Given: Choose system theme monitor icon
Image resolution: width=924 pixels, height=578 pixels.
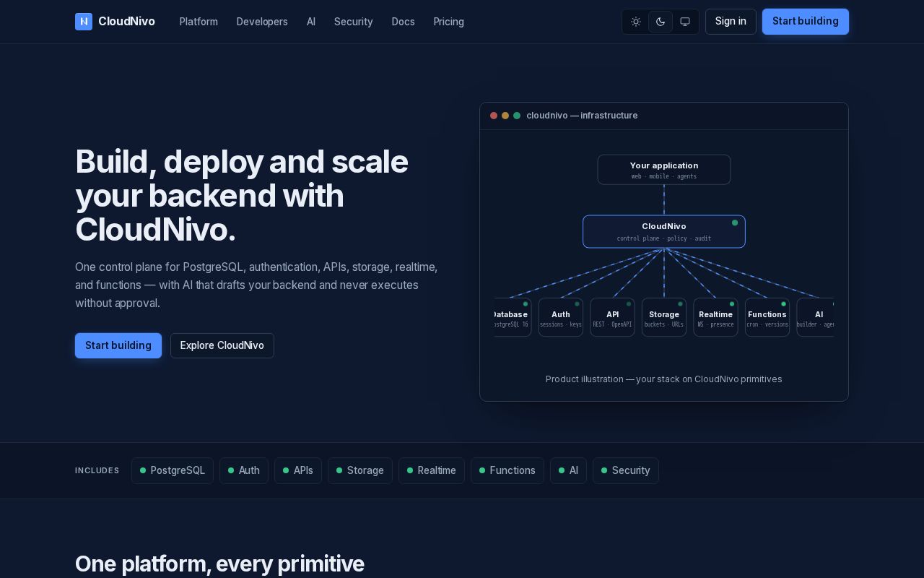Looking at the screenshot, I should point(685,22).
